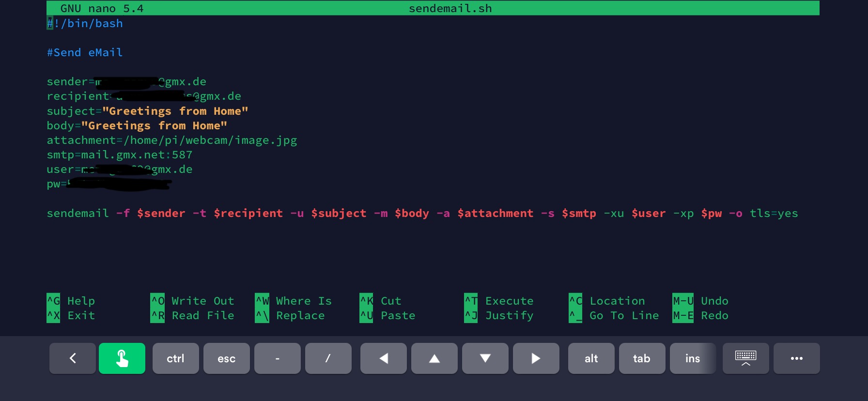Image resolution: width=868 pixels, height=401 pixels.
Task: Tap the ins key
Action: coord(693,358)
